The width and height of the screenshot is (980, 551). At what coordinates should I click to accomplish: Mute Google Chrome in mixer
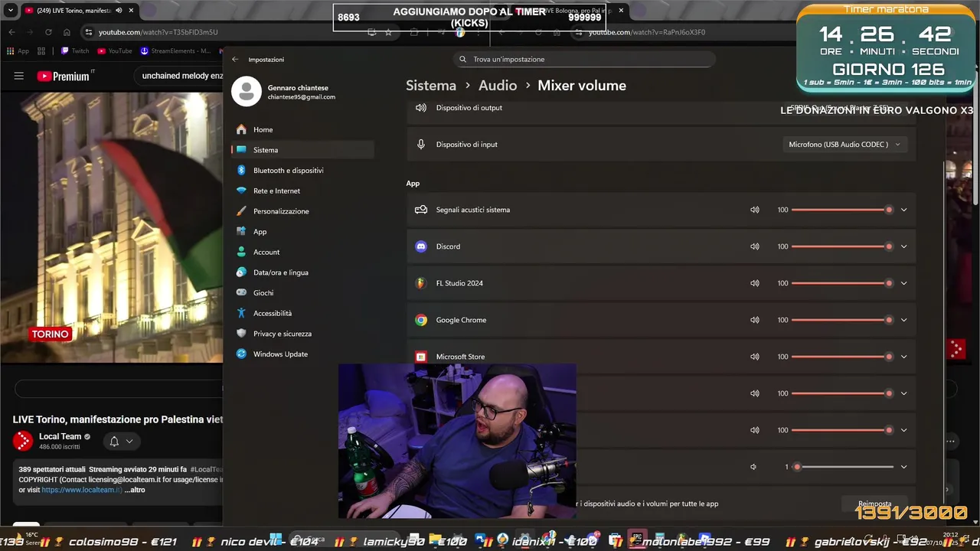coord(755,320)
